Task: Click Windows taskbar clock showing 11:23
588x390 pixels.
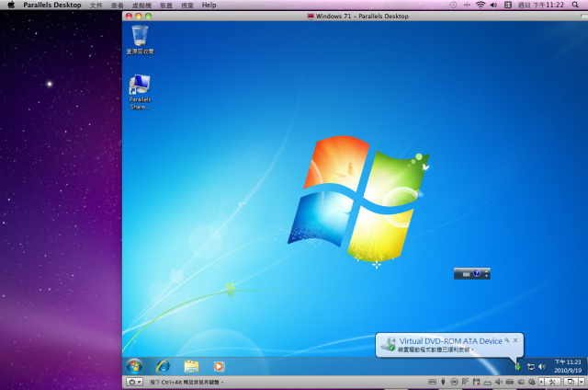Action: point(568,366)
